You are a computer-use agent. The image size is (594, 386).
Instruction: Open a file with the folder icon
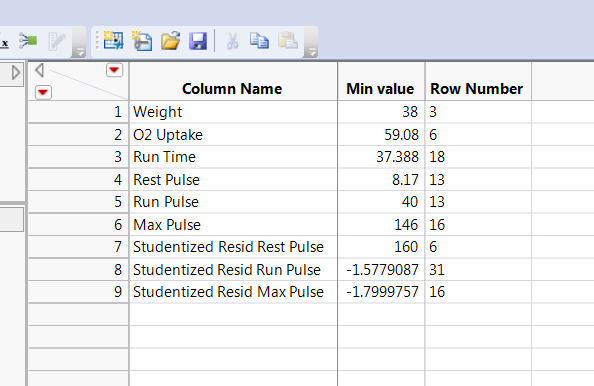[x=170, y=41]
